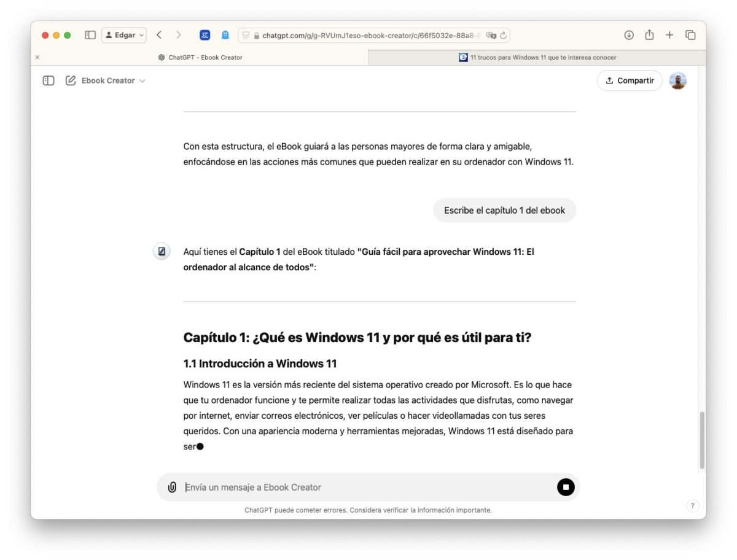Switch to ChatGPT - Ebook Creator tab
Image resolution: width=737 pixels, height=560 pixels.
[200, 57]
